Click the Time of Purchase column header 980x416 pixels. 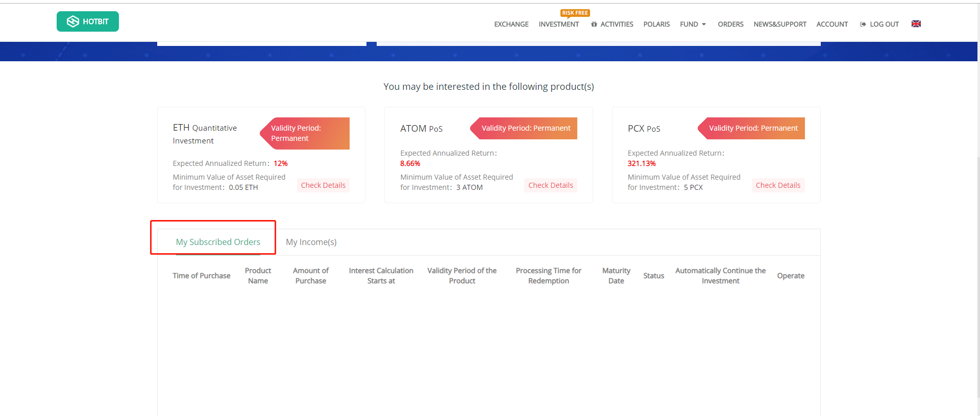pyautogui.click(x=202, y=276)
